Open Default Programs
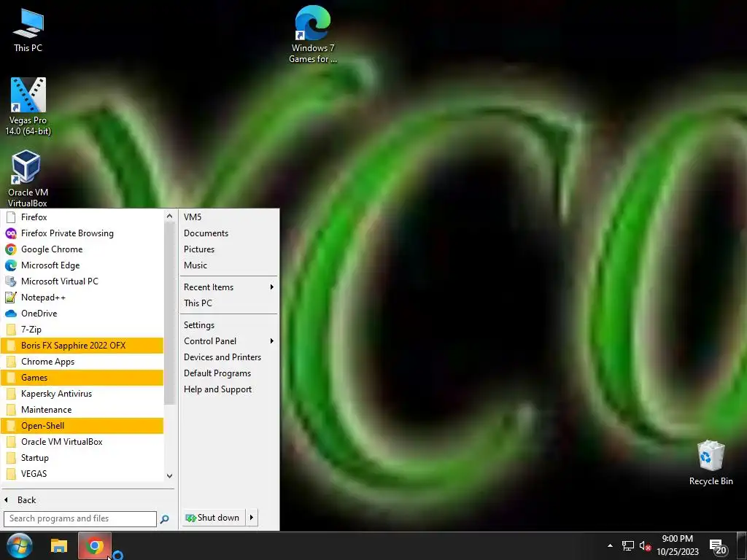 click(x=228, y=373)
